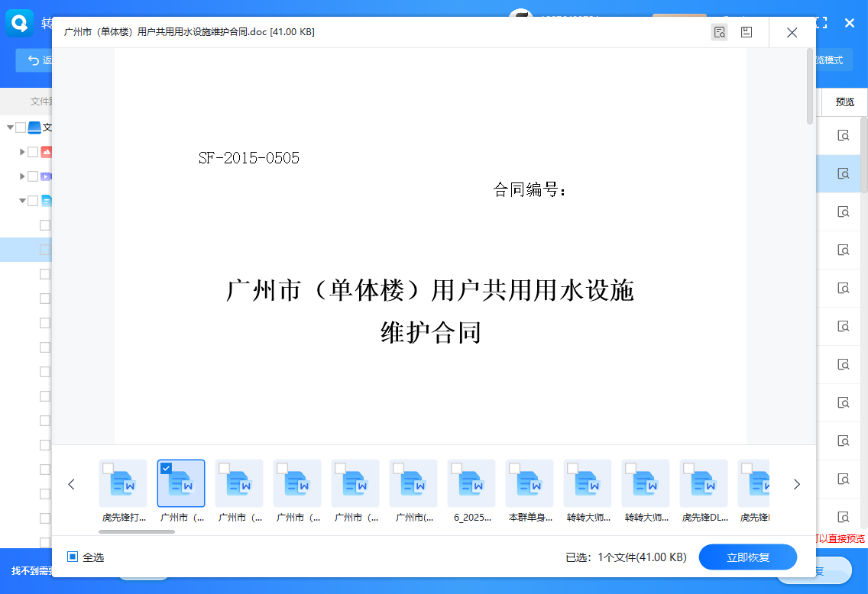Click the app logo in top-left corner
This screenshot has height=594, width=868.
point(19,23)
